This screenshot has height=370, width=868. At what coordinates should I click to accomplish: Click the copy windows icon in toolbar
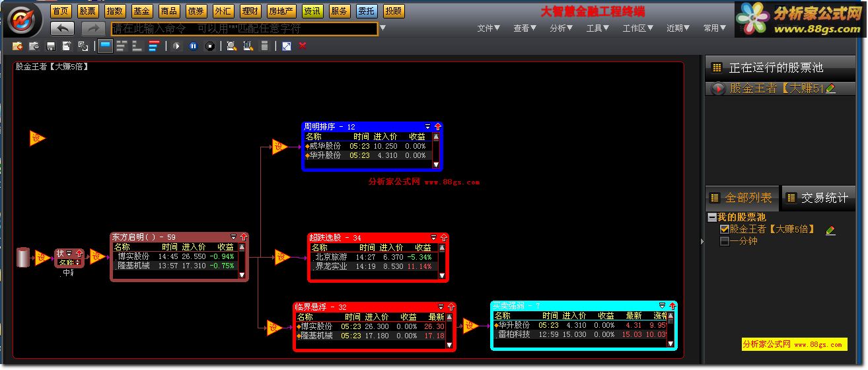pyautogui.click(x=83, y=46)
